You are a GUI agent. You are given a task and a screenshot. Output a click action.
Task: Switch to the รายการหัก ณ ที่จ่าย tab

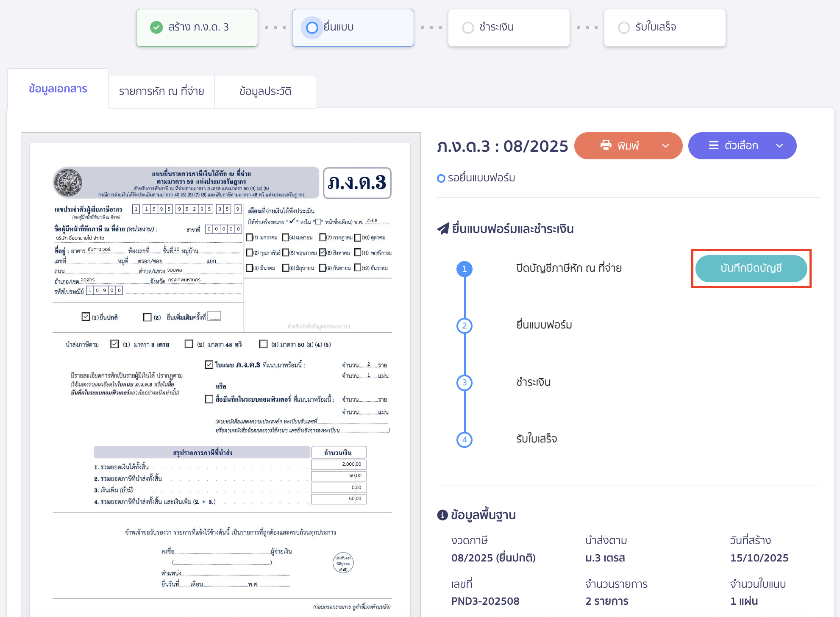pyautogui.click(x=161, y=91)
